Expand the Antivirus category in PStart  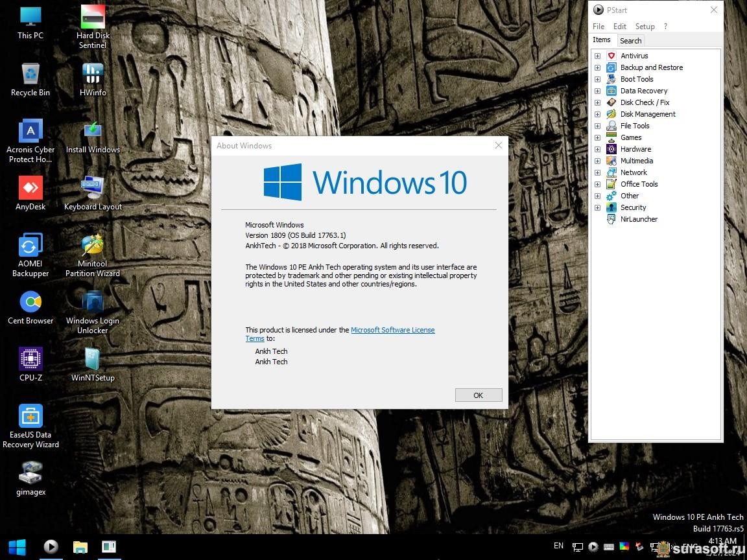(597, 56)
